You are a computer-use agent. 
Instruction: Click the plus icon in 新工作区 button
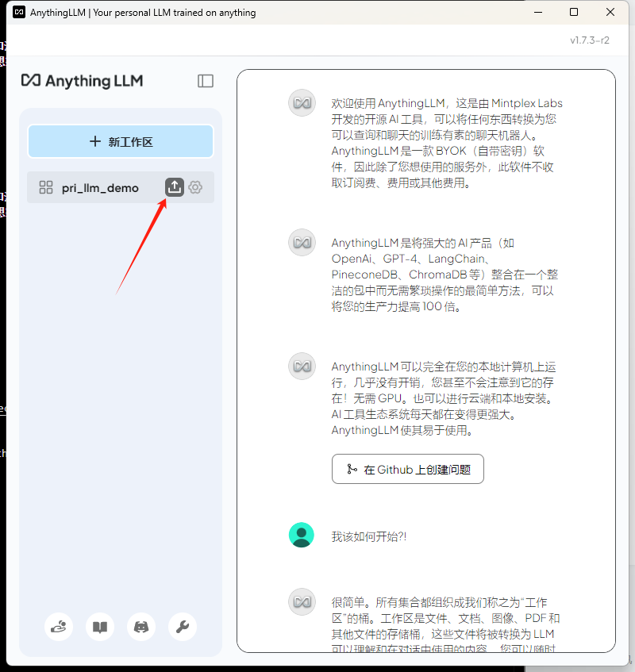click(95, 141)
